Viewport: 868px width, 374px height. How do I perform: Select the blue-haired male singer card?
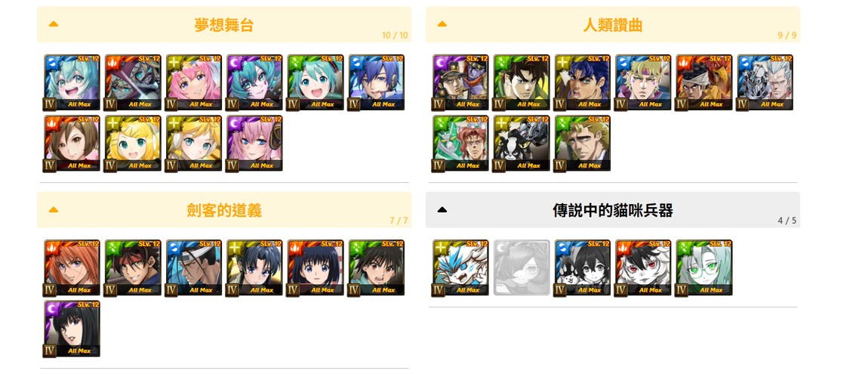click(x=377, y=82)
